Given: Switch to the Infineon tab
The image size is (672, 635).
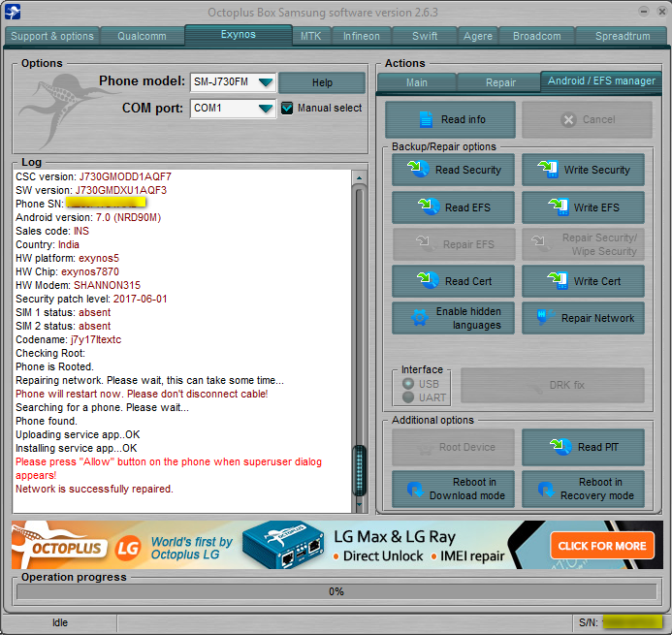Looking at the screenshot, I should coord(362,36).
